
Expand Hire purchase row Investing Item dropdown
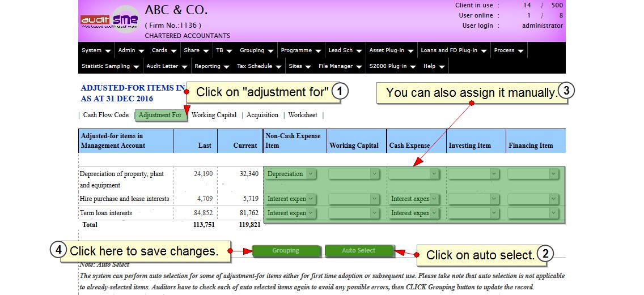(x=473, y=199)
